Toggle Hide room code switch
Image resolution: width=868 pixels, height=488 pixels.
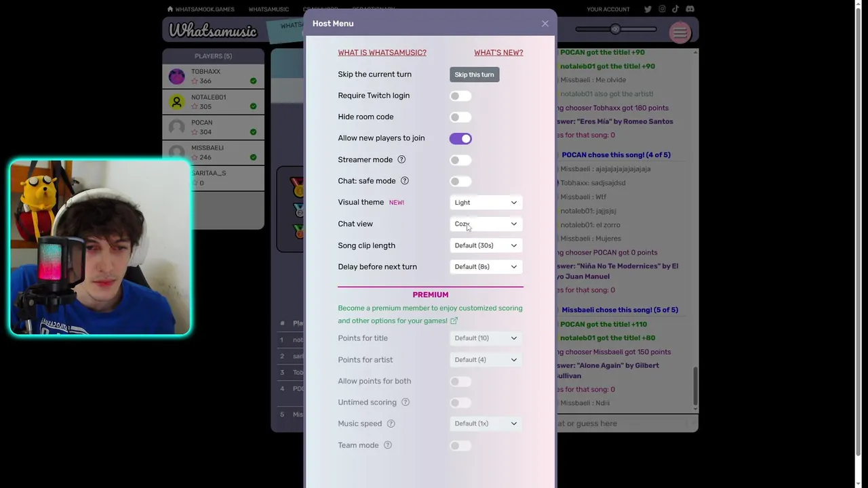[460, 117]
